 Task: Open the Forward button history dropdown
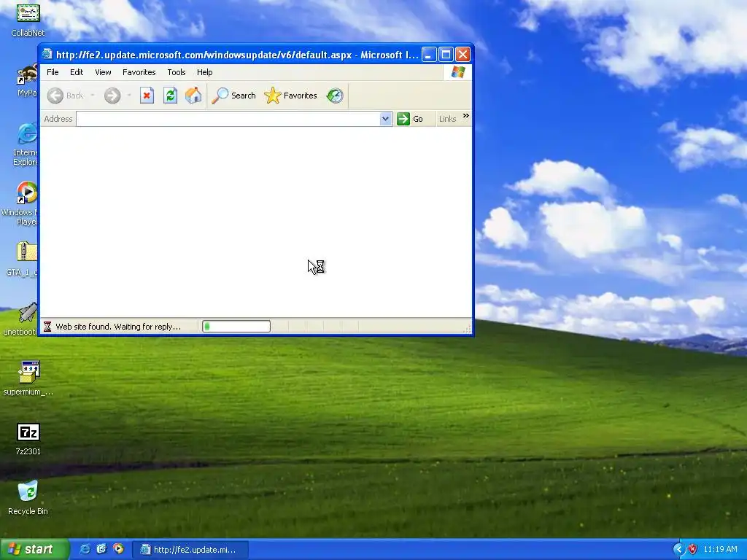click(129, 96)
